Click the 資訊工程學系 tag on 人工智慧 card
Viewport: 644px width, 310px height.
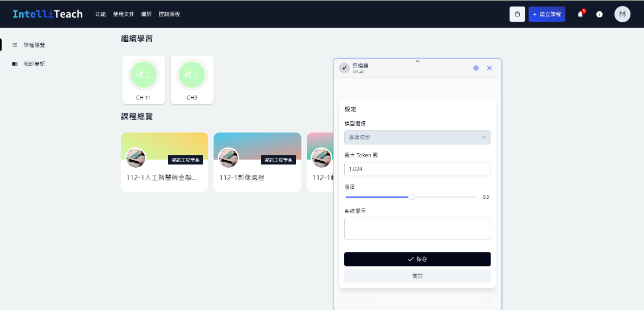click(x=185, y=160)
